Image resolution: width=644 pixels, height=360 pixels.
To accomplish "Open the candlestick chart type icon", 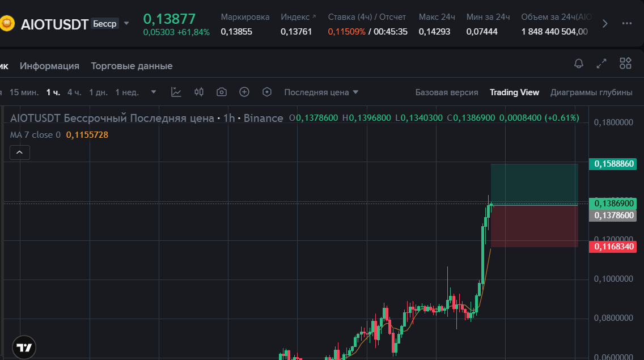I will [x=199, y=92].
